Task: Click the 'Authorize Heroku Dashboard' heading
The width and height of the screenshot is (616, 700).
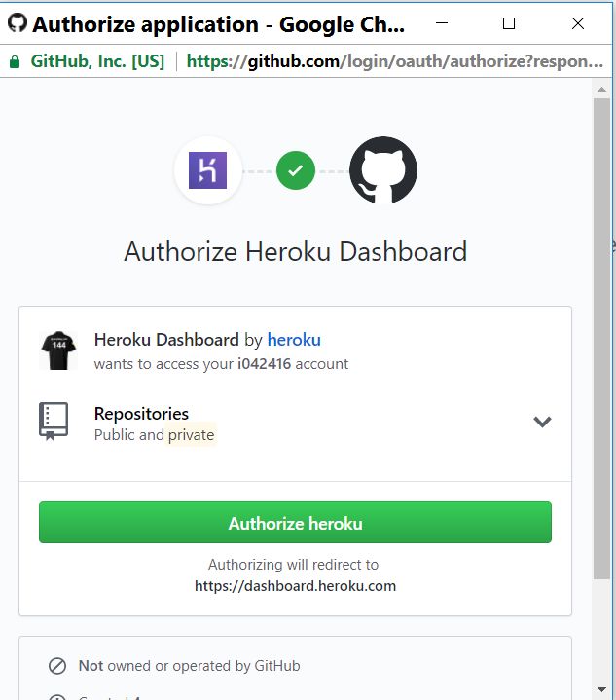Action: pyautogui.click(x=296, y=251)
